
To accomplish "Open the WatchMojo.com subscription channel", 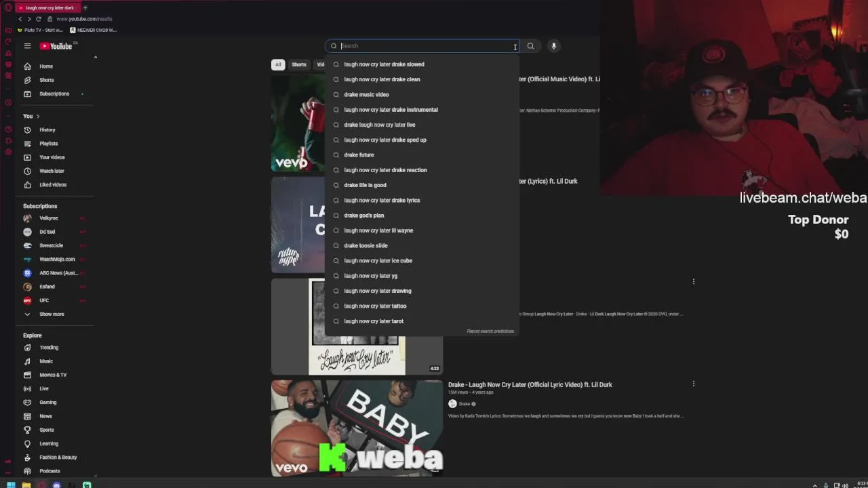I will pyautogui.click(x=56, y=259).
